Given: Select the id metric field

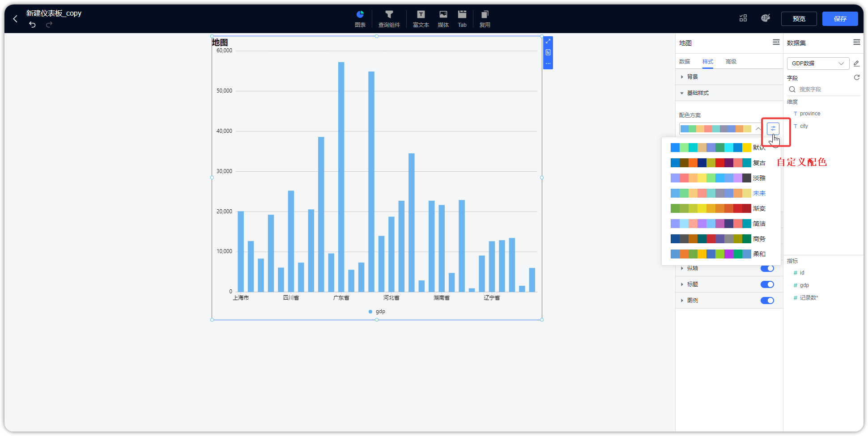Looking at the screenshot, I should point(802,273).
